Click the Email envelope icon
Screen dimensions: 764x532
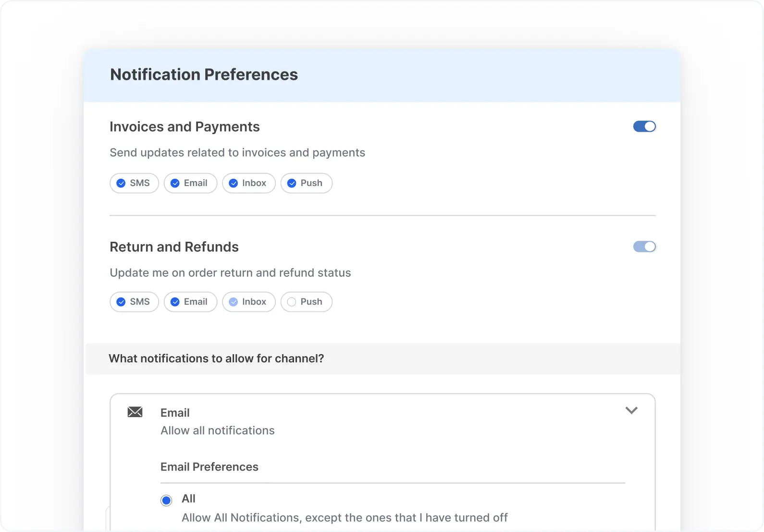coord(135,412)
